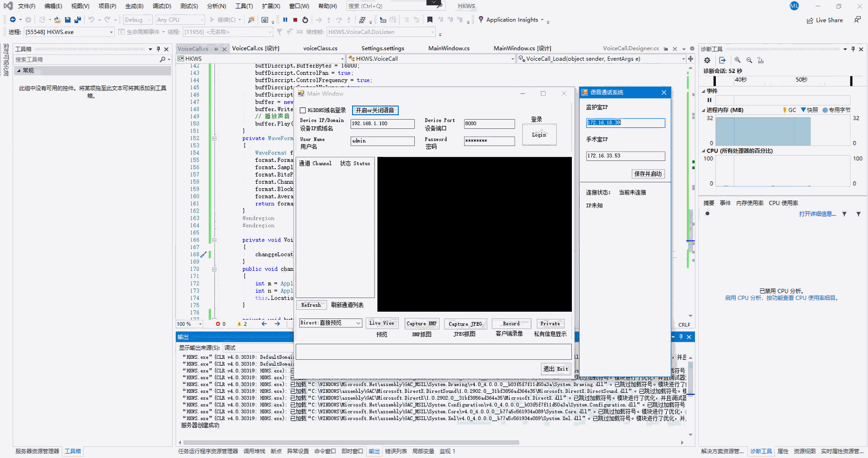Click the Find in Files toolbar icon
This screenshot has width=868, height=458.
point(251,20)
